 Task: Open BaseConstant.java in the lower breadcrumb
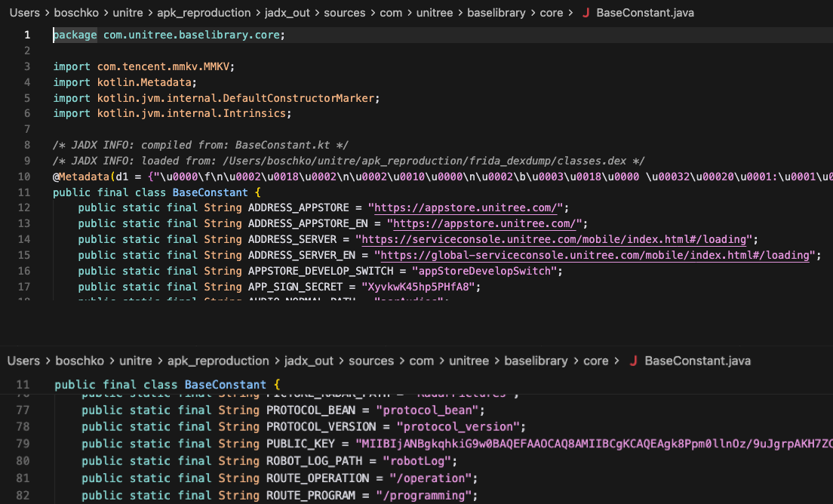697,361
